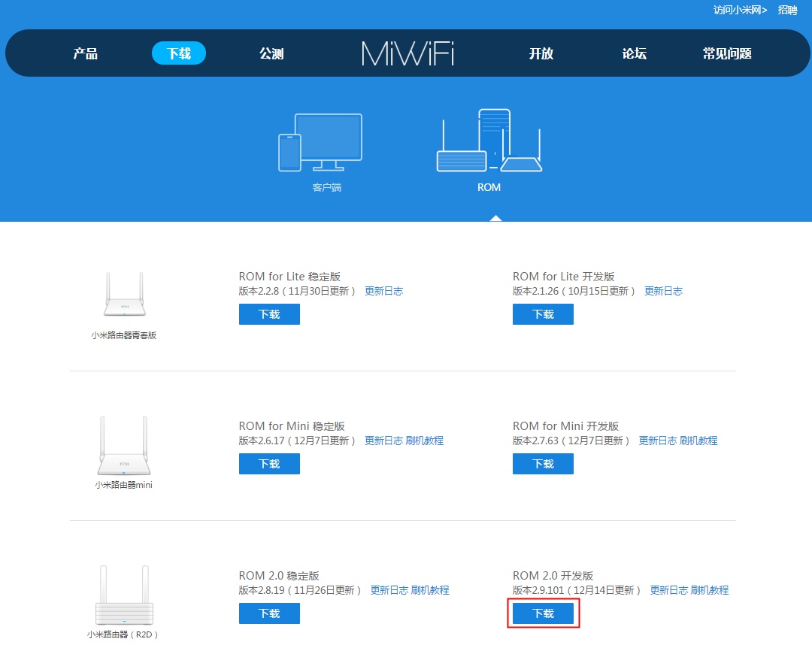Click the 客户端 label
This screenshot has height=651, width=812.
[327, 187]
